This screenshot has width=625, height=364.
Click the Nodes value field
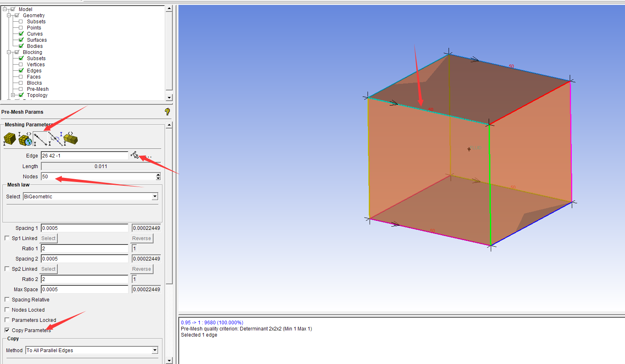tap(98, 177)
